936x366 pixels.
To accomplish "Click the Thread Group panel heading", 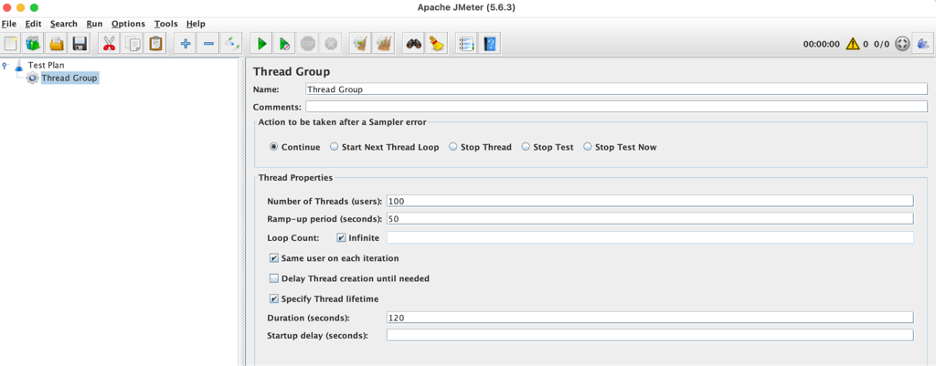I will 291,72.
